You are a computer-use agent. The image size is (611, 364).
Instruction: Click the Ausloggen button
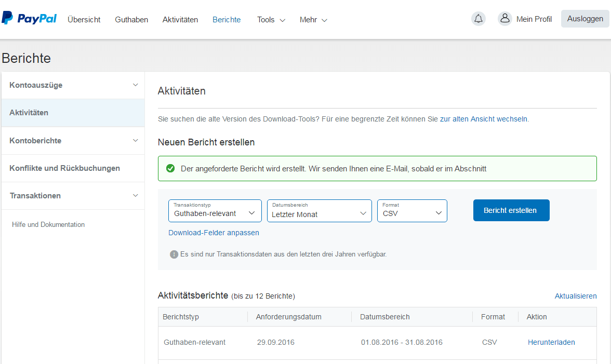585,19
